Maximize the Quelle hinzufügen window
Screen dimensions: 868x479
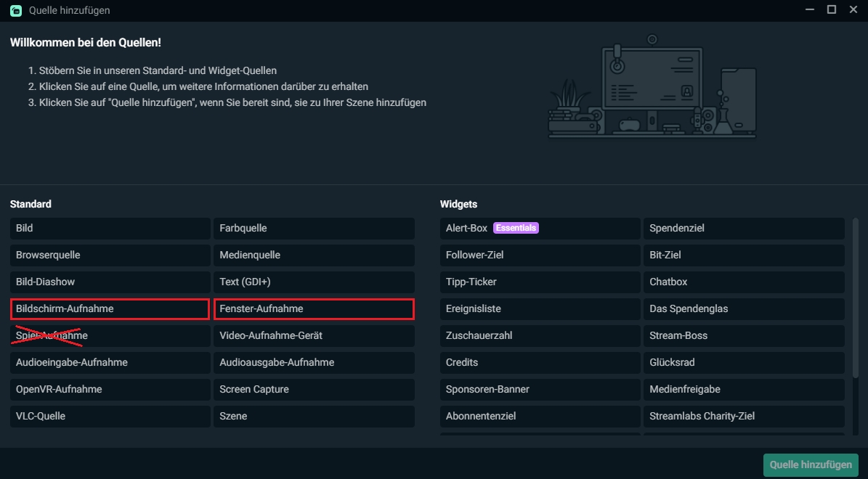tap(832, 10)
